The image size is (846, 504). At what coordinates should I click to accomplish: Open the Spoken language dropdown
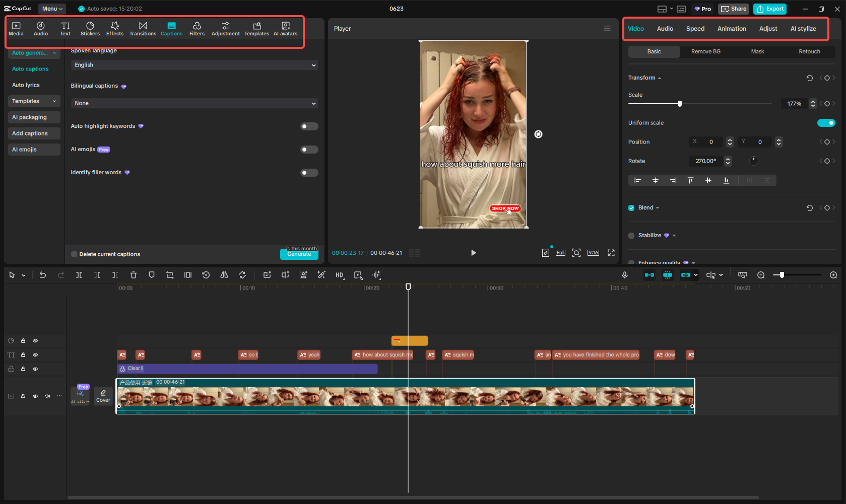pos(194,65)
